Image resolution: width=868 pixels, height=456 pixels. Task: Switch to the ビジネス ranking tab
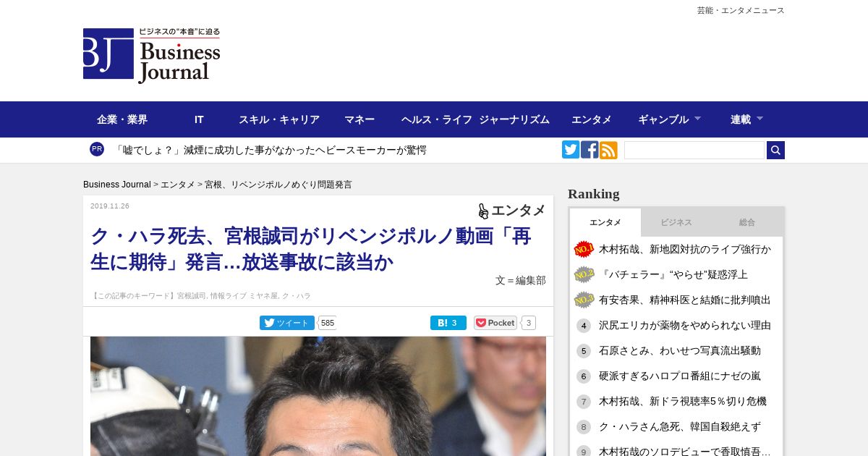point(676,222)
